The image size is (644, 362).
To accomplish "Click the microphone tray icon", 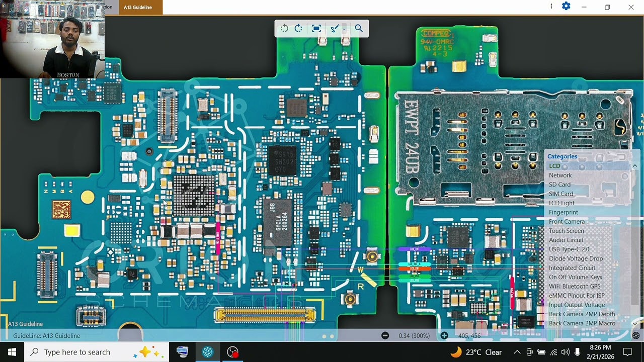I will [x=577, y=352].
